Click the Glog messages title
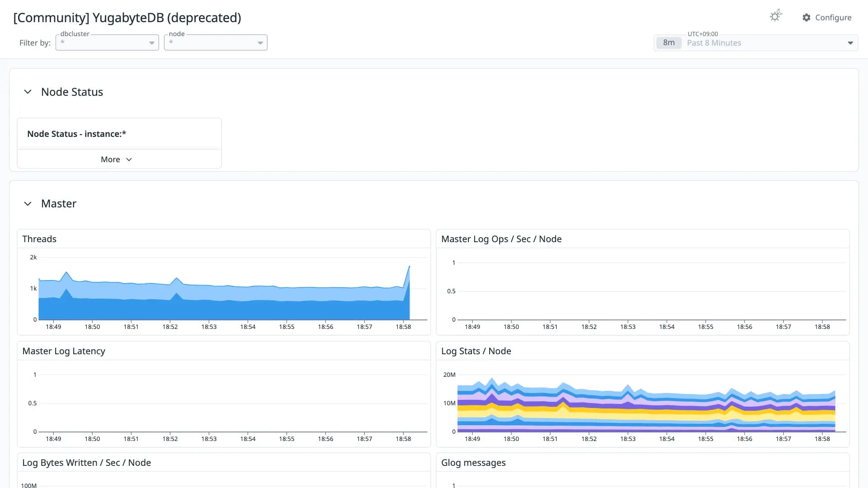 [x=473, y=463]
